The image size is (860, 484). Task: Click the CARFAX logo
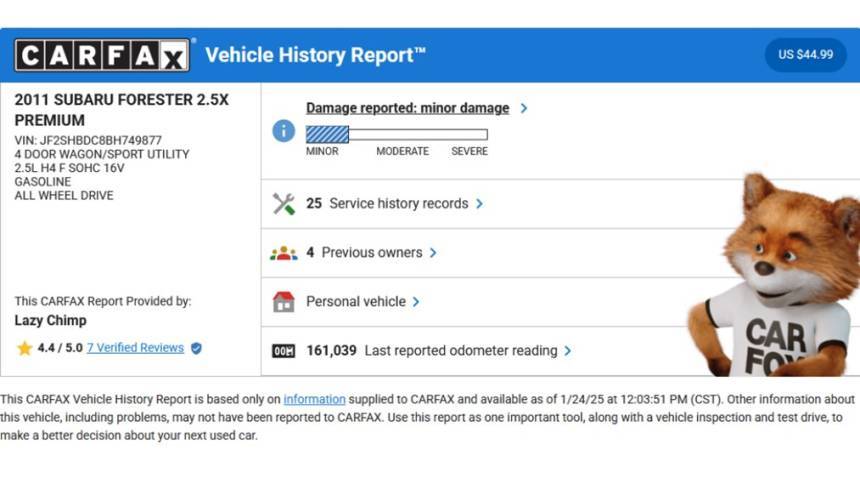[x=103, y=55]
